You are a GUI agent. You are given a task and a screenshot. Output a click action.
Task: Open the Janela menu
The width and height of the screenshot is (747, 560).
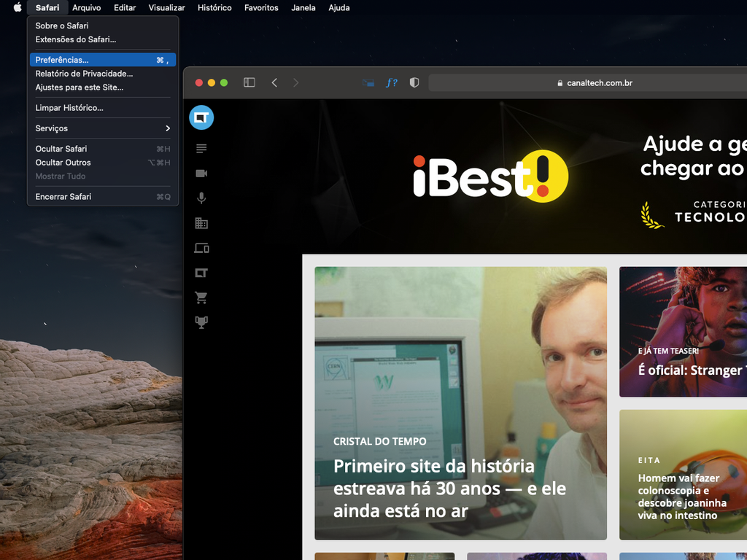pyautogui.click(x=303, y=7)
